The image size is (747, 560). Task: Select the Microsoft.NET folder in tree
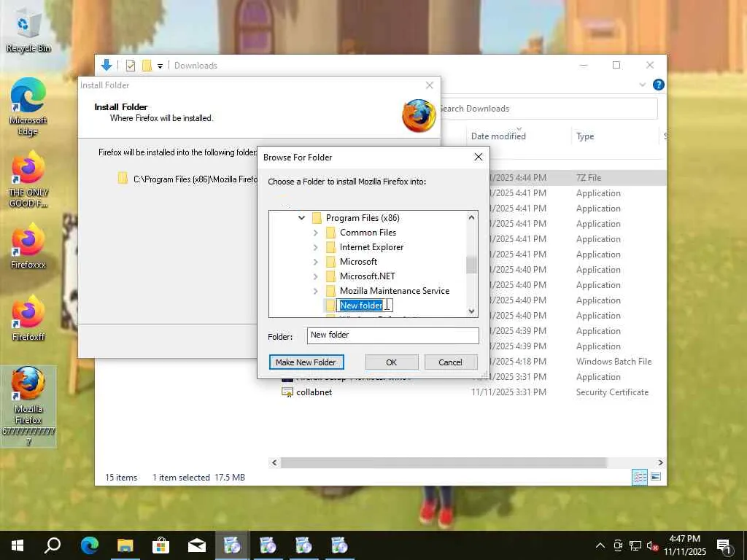(368, 276)
